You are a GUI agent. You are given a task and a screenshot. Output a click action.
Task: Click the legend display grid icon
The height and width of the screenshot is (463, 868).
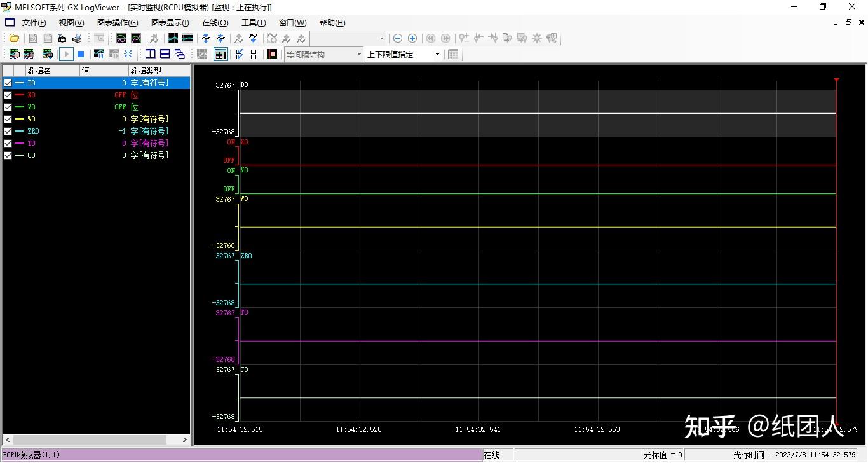pyautogui.click(x=220, y=54)
